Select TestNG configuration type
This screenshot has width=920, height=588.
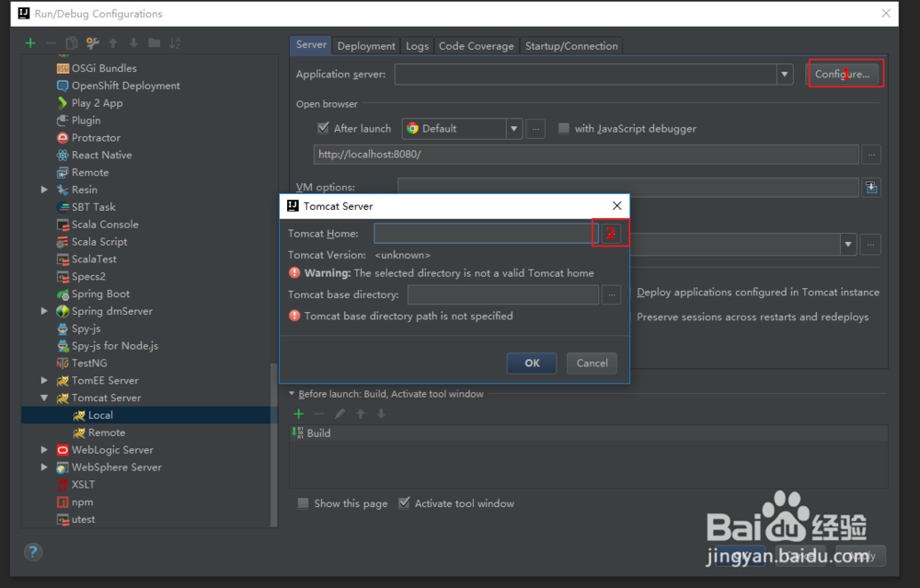[82, 363]
